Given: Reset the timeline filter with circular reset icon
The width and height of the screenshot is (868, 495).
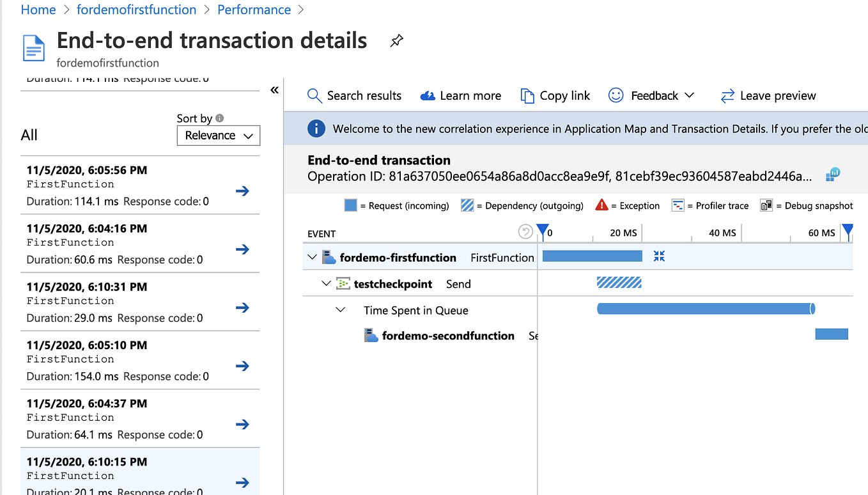Looking at the screenshot, I should pos(525,232).
